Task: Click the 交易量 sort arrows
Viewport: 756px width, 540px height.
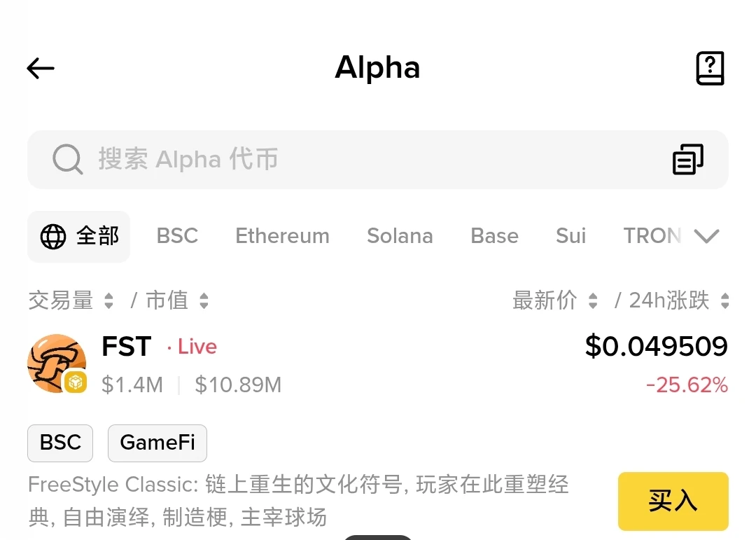Action: [x=108, y=300]
